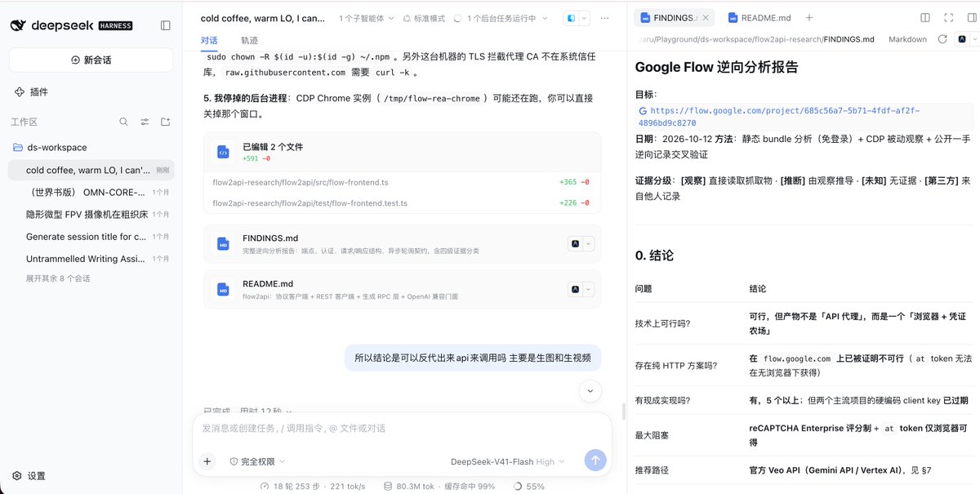
Task: Select the FINDINGS.md editor tab
Action: (x=675, y=17)
